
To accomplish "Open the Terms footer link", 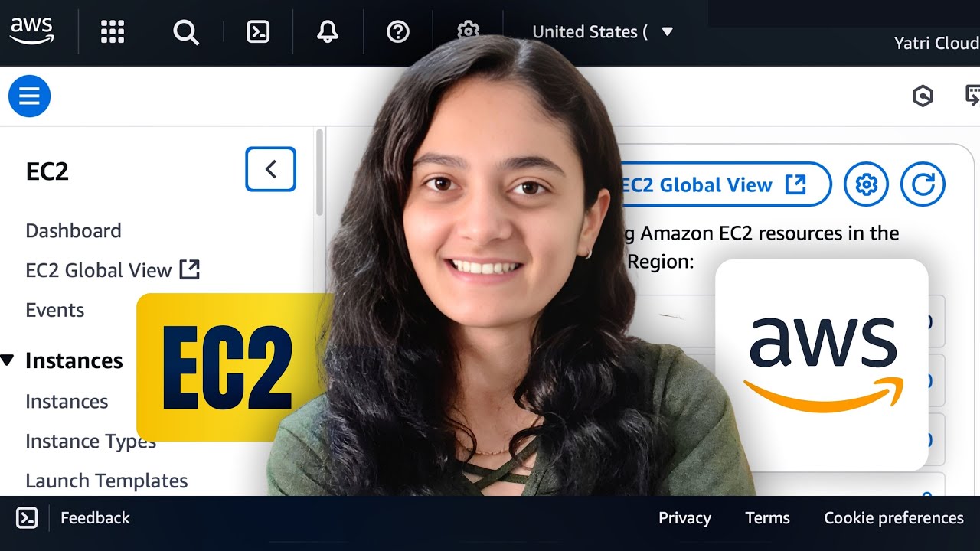I will pos(767,518).
